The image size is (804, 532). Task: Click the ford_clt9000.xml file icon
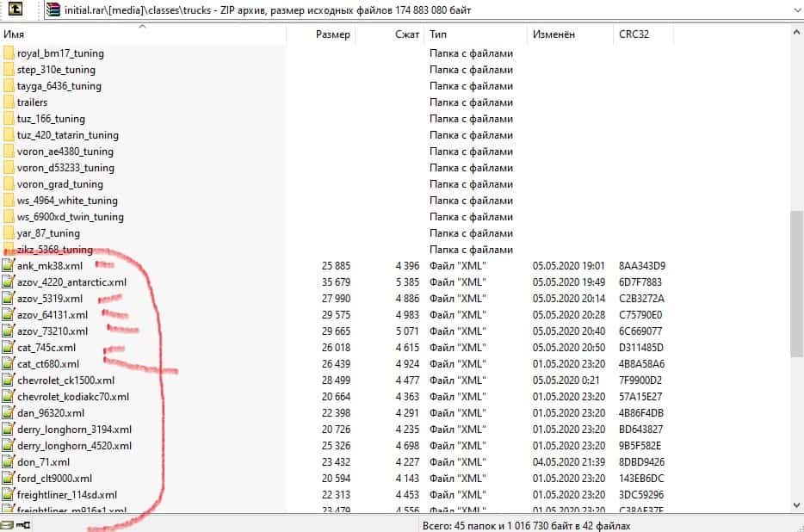coord(9,479)
